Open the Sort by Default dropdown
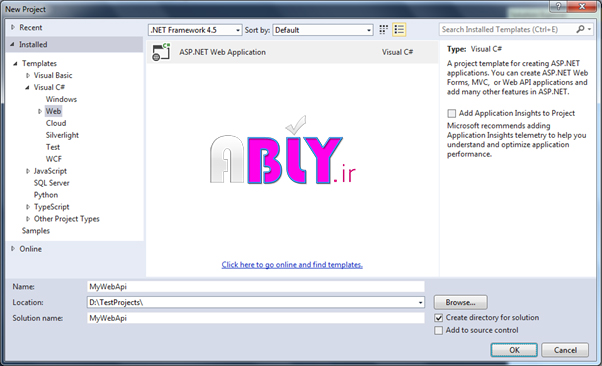 (x=323, y=30)
